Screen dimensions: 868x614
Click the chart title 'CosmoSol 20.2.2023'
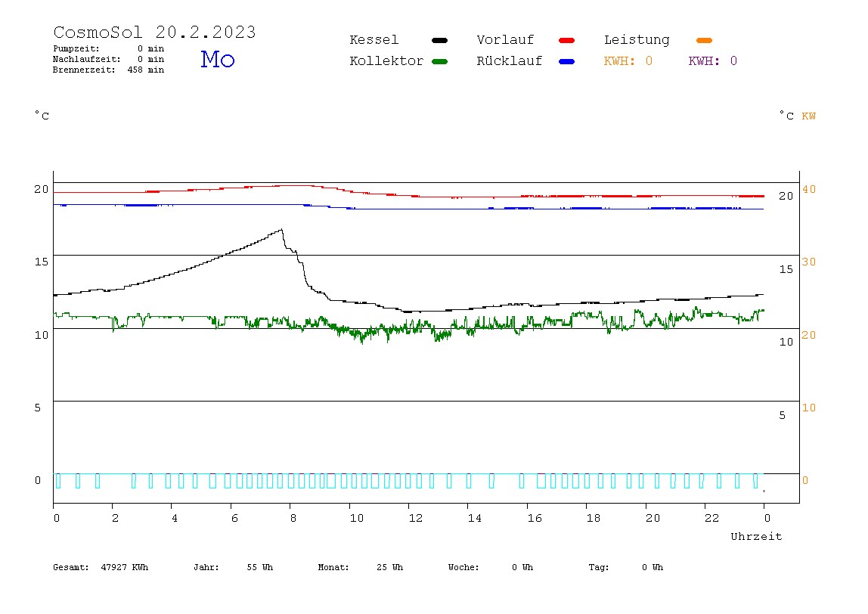[x=154, y=32]
